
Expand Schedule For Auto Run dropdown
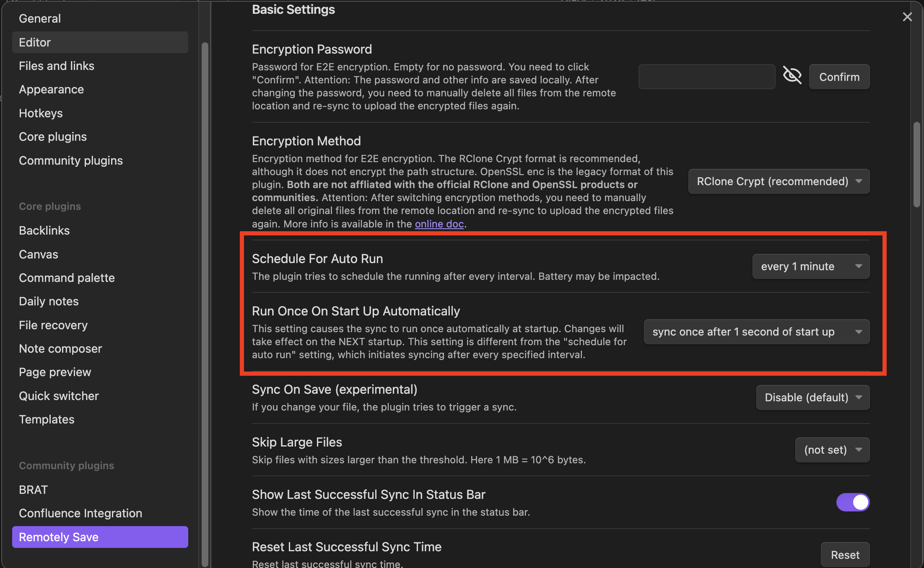click(x=810, y=266)
